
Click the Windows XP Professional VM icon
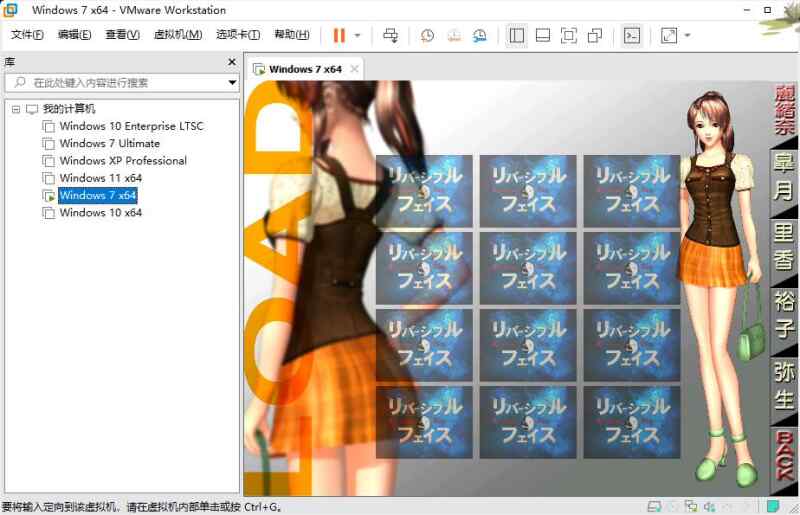[48, 161]
